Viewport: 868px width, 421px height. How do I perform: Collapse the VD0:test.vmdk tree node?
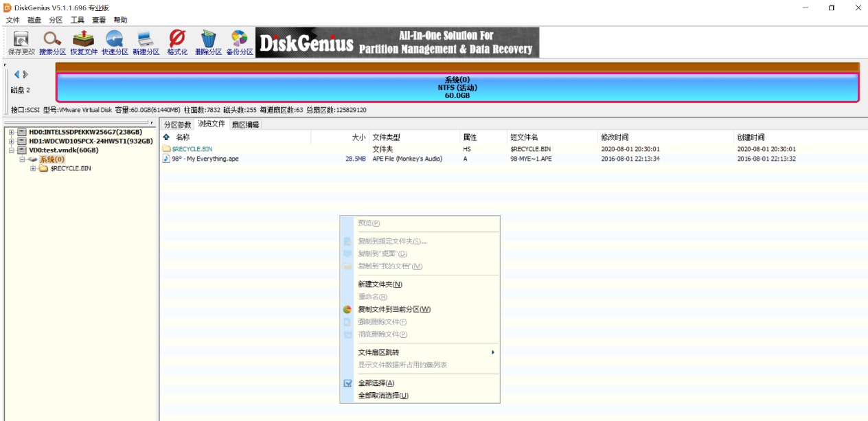11,150
